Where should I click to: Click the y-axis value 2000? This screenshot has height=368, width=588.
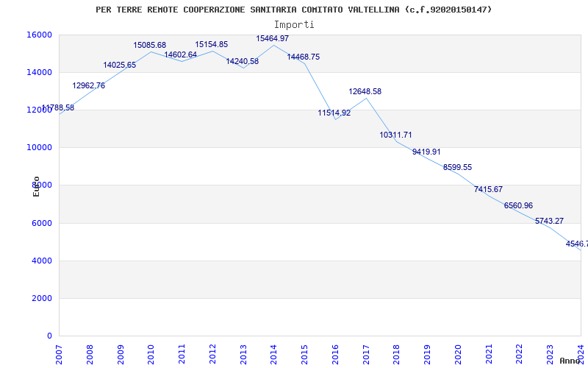pos(42,298)
